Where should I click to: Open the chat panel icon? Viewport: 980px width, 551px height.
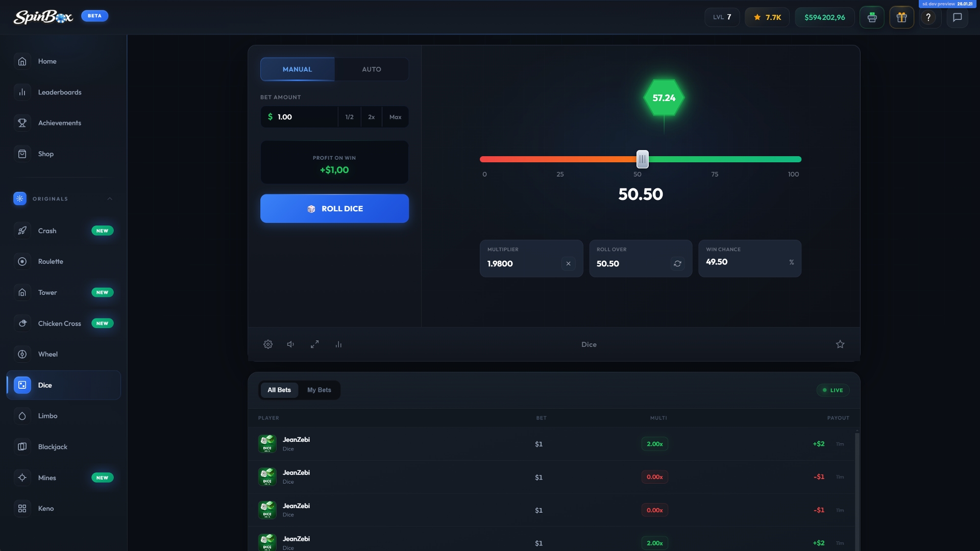click(x=957, y=17)
